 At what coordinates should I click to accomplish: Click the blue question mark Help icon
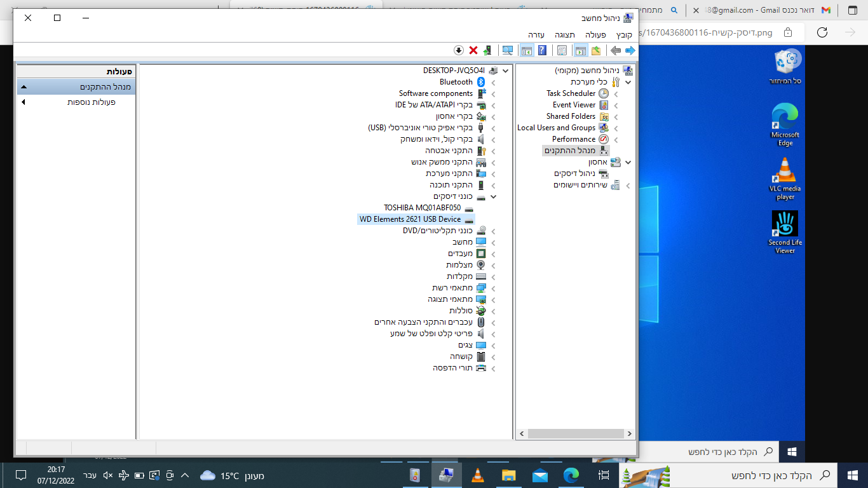542,50
